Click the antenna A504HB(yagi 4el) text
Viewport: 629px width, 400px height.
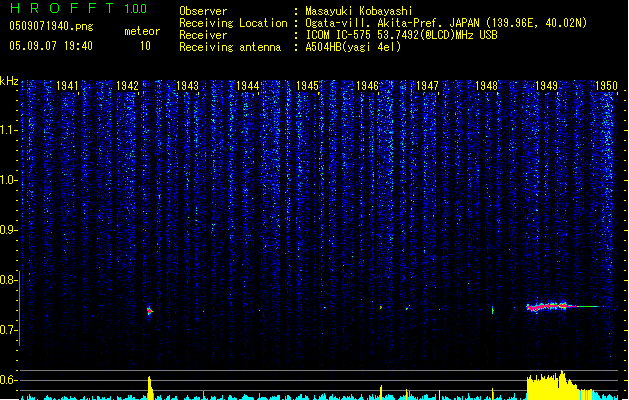pyautogui.click(x=353, y=47)
